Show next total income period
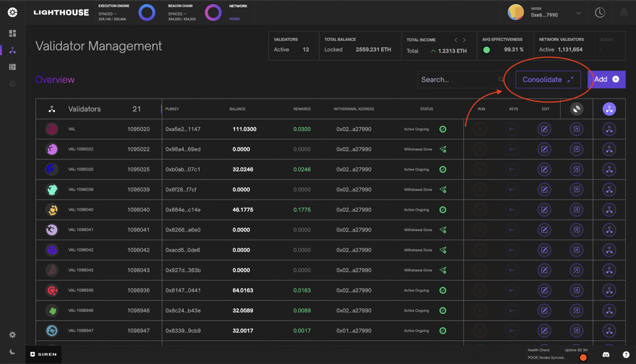The height and width of the screenshot is (364, 636). pyautogui.click(x=464, y=40)
